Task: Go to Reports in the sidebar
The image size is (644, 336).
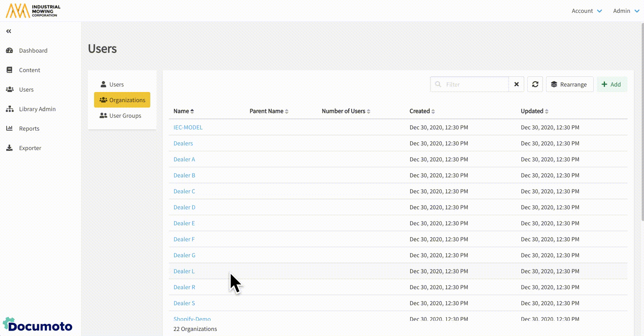Action: [29, 129]
